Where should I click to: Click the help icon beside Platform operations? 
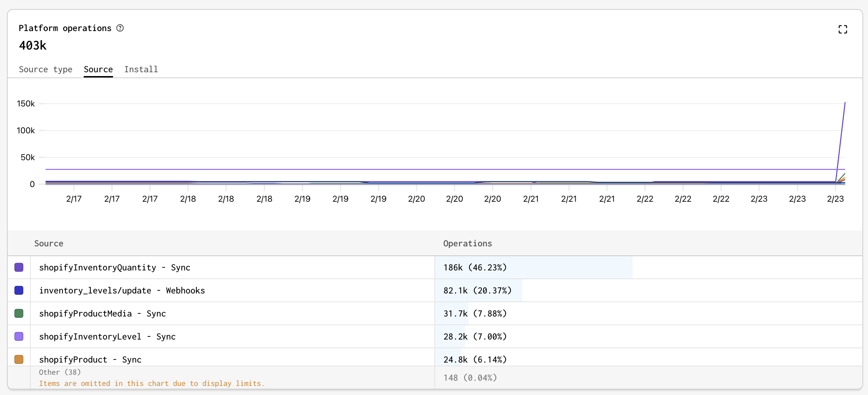coord(120,28)
